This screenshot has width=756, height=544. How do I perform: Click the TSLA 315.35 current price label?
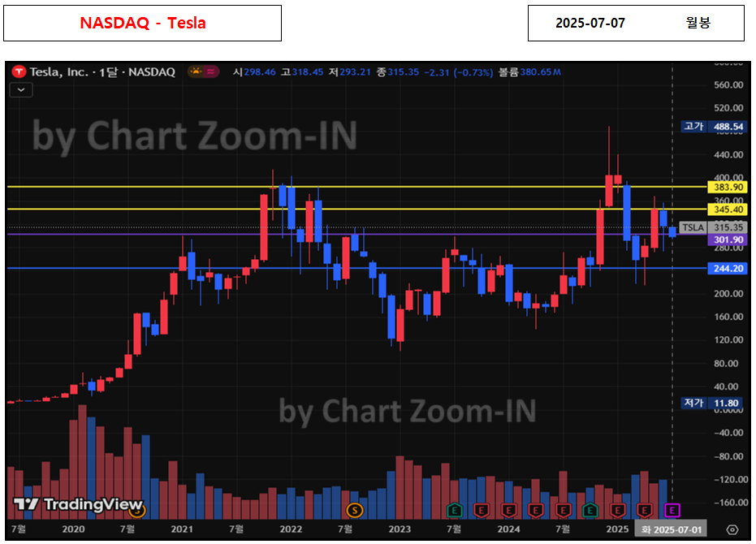[714, 227]
